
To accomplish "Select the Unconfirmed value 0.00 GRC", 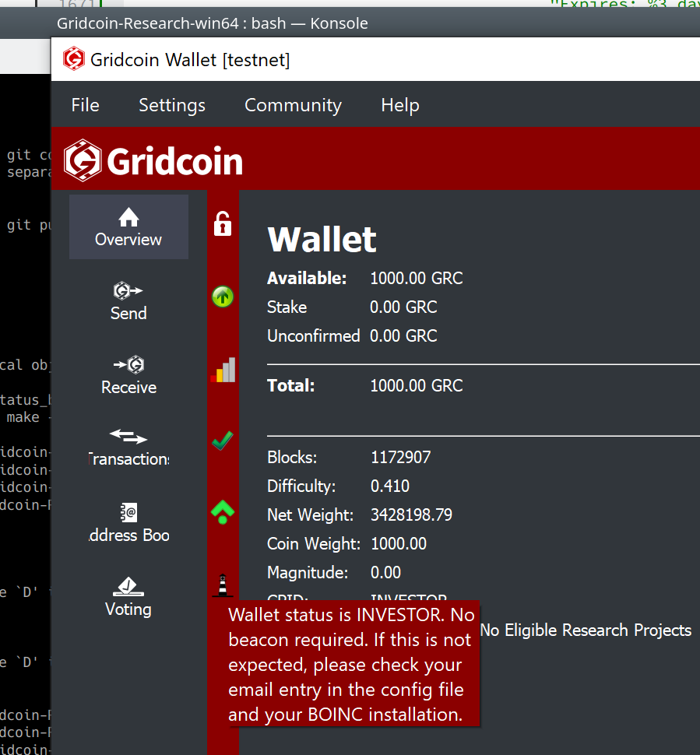I will coord(403,336).
